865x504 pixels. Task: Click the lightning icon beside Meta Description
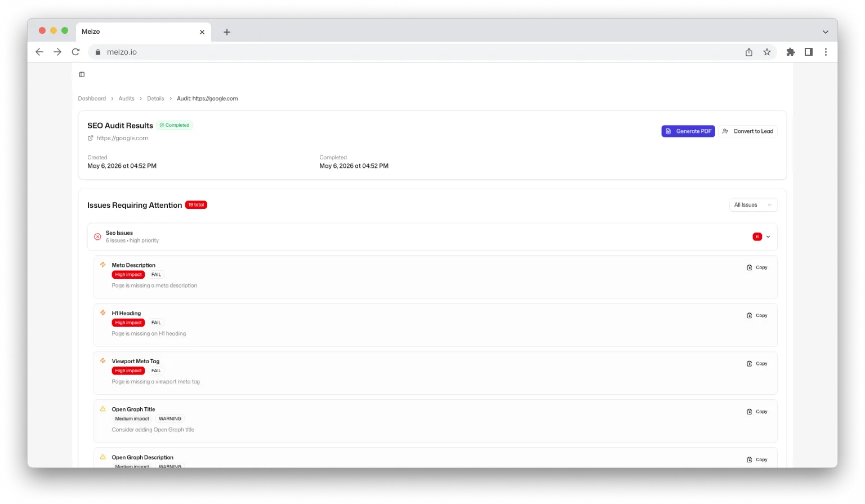point(103,265)
